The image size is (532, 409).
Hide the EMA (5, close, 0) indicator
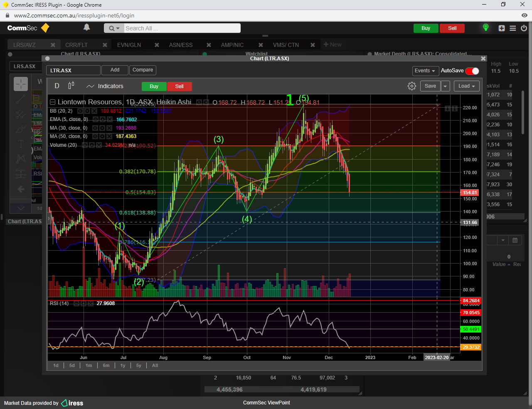point(95,120)
